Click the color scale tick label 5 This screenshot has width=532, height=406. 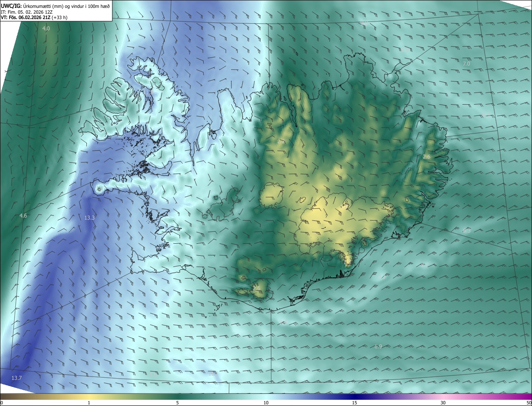click(177, 403)
